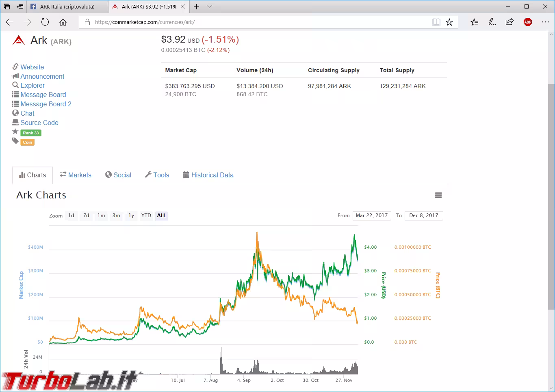
Task: Open the Favorites hub icon
Action: [x=474, y=22]
